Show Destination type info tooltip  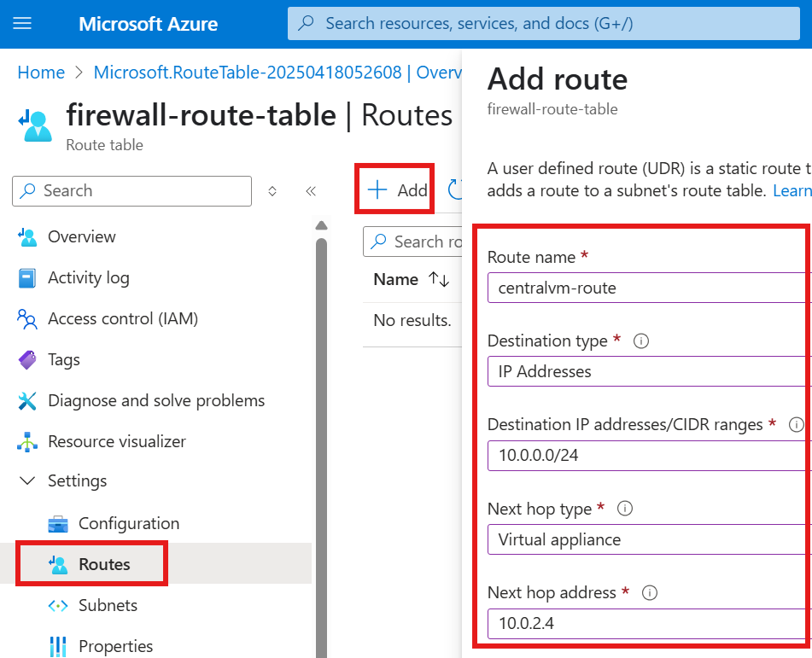[641, 341]
